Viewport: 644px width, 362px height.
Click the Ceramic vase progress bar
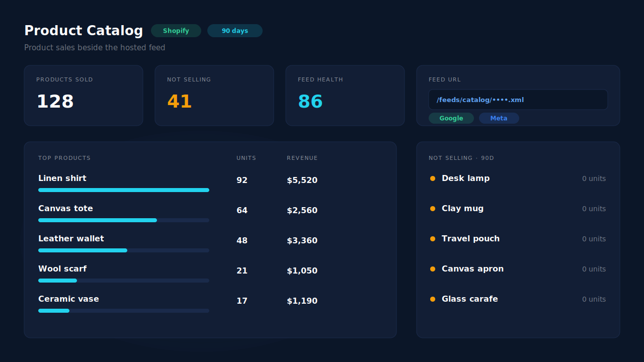(x=124, y=311)
